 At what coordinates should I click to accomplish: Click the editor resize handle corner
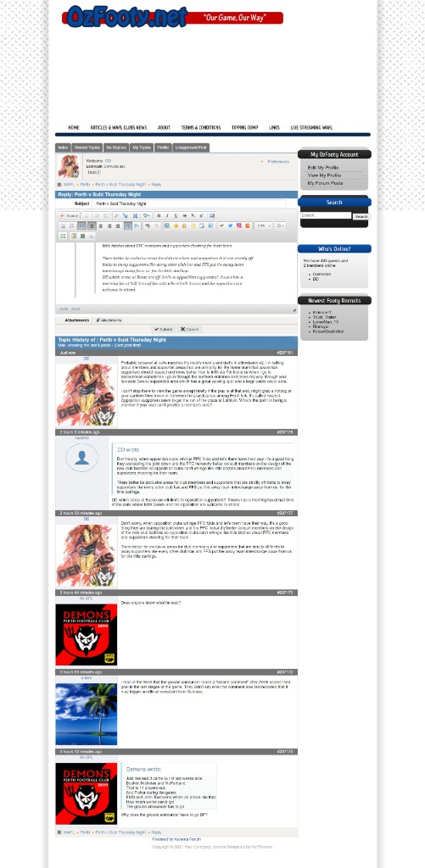[294, 310]
